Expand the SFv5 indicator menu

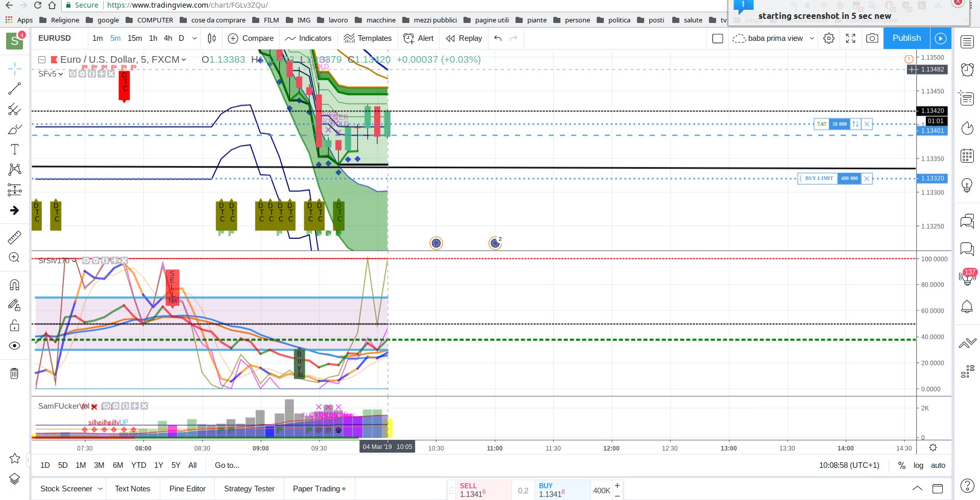pos(61,74)
